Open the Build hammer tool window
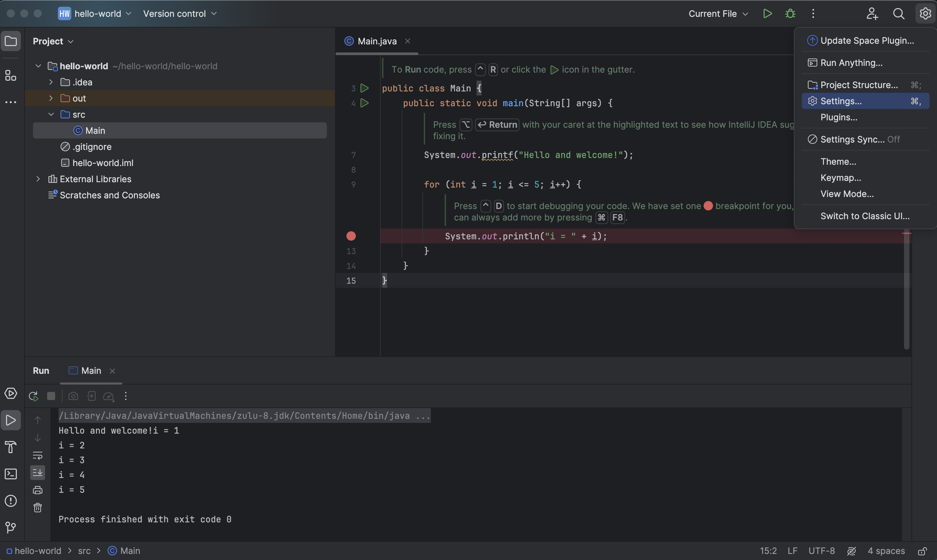 click(x=10, y=447)
